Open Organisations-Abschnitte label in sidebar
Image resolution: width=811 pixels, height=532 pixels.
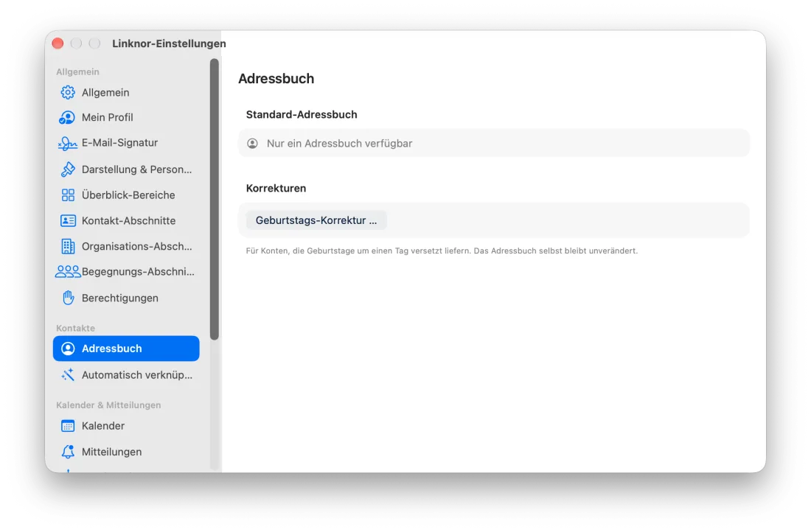point(136,246)
